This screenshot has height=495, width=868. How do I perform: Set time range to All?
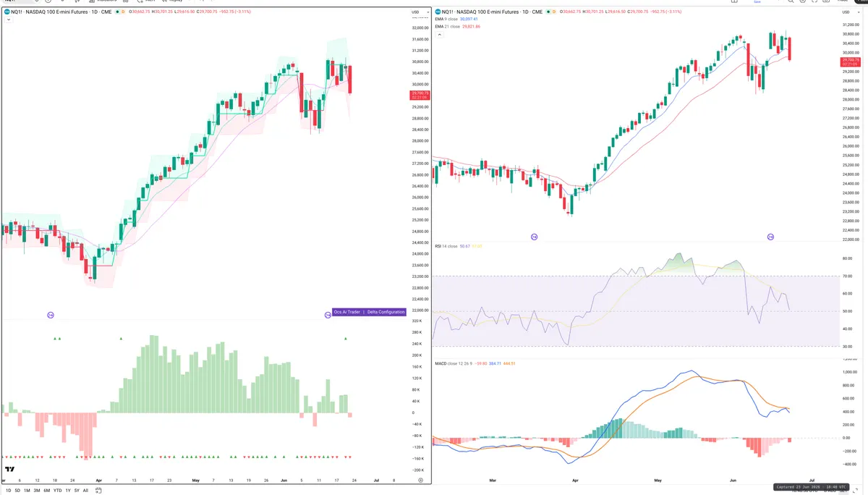(x=85, y=491)
